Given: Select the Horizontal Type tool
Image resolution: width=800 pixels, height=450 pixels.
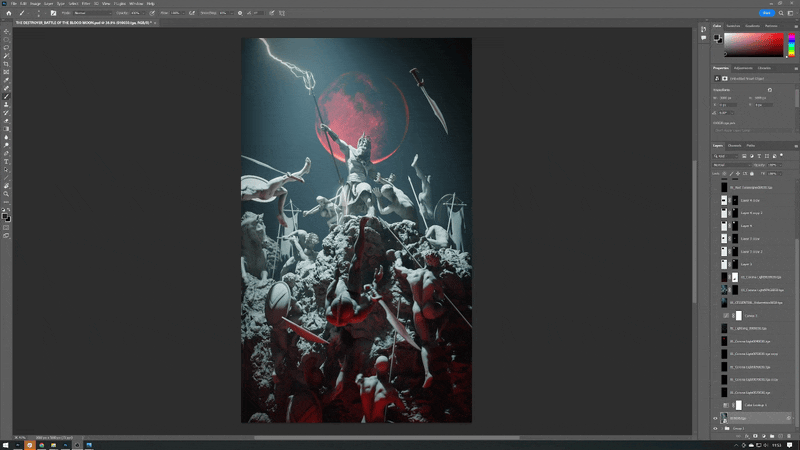Looking at the screenshot, I should 6,162.
